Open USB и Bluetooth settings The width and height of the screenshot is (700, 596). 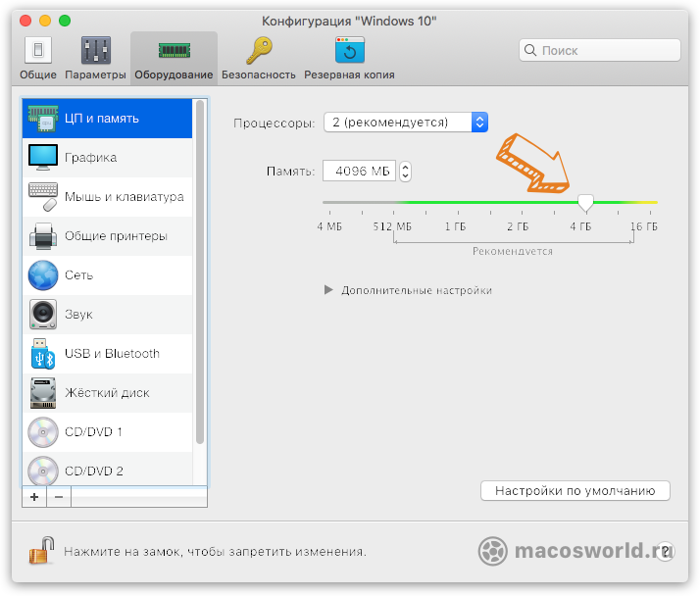pyautogui.click(x=107, y=354)
